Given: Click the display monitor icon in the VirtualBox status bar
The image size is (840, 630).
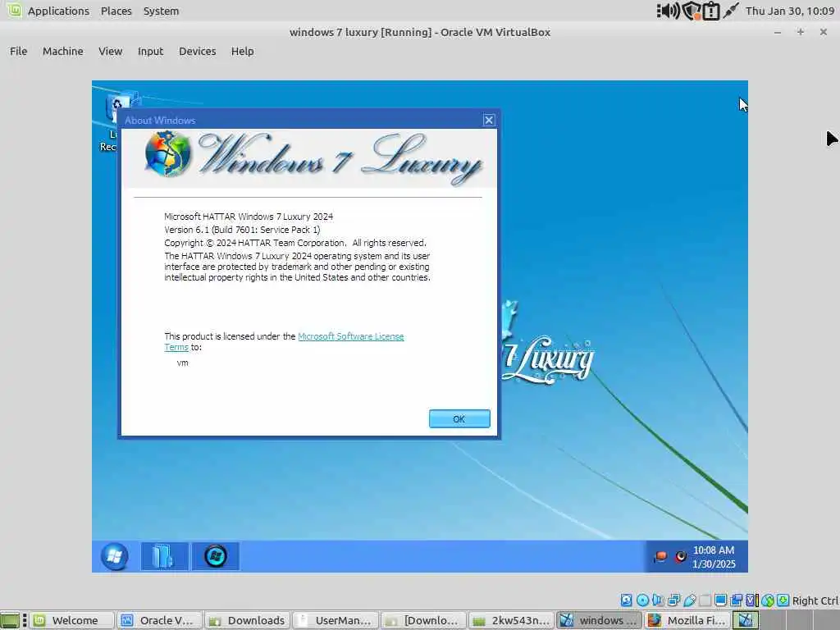Looking at the screenshot, I should [x=720, y=600].
